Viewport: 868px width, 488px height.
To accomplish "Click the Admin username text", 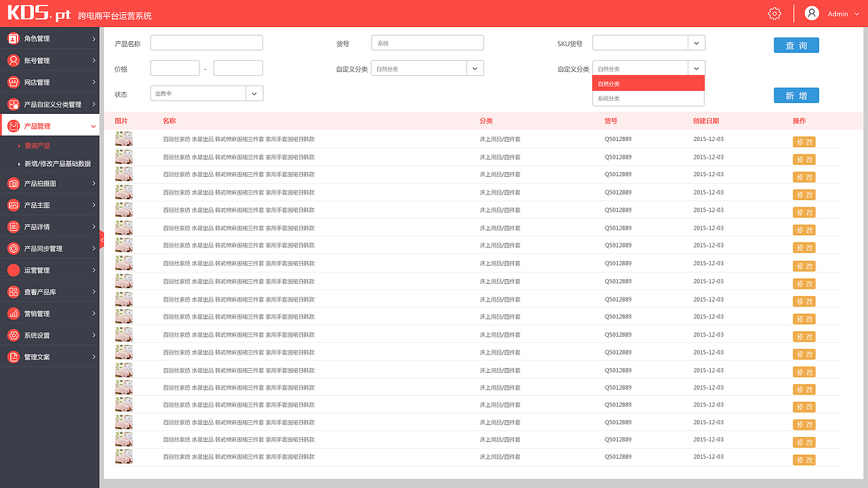I will pos(838,14).
